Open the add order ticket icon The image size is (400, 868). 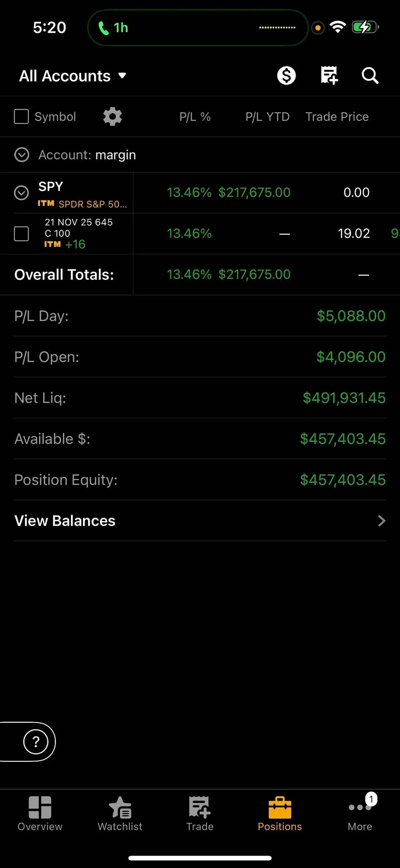pos(329,75)
